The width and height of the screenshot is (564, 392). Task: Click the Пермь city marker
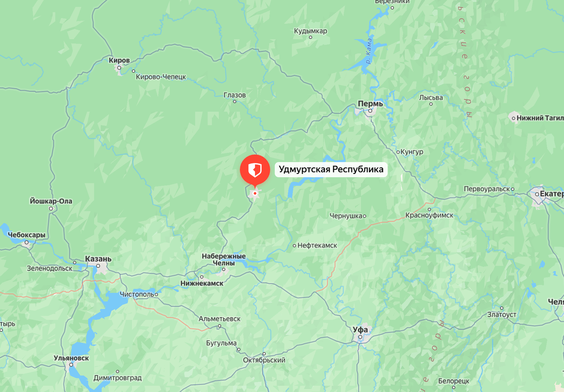tap(370, 111)
